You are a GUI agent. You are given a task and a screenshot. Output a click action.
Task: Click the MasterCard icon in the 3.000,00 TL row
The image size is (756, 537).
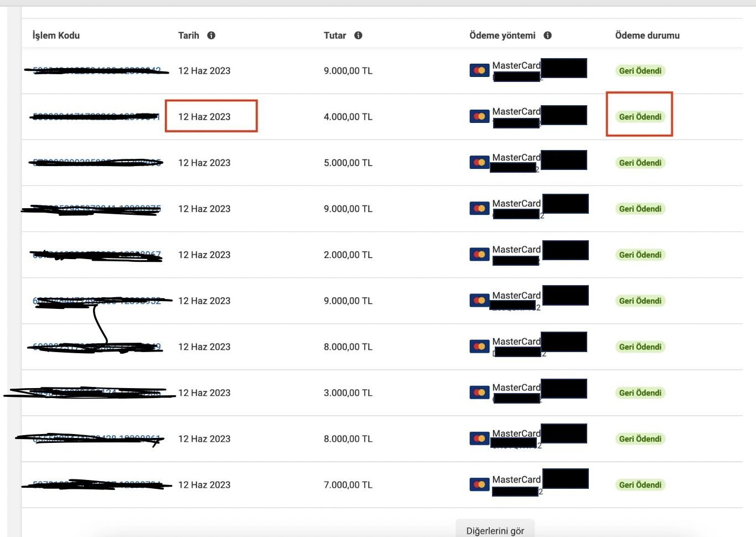coord(479,393)
